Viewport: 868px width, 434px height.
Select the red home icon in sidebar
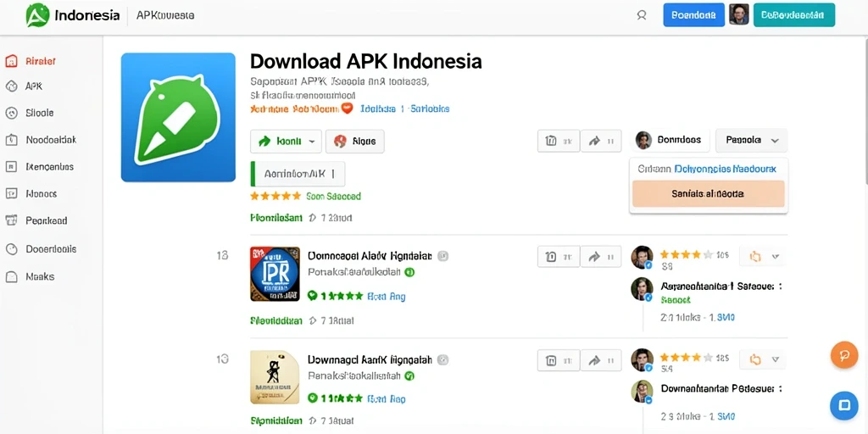[11, 61]
